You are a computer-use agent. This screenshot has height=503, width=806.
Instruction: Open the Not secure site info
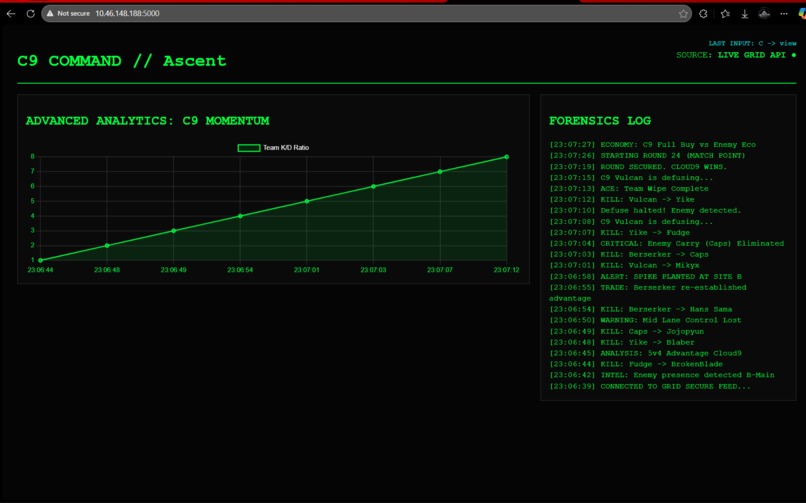pos(68,13)
